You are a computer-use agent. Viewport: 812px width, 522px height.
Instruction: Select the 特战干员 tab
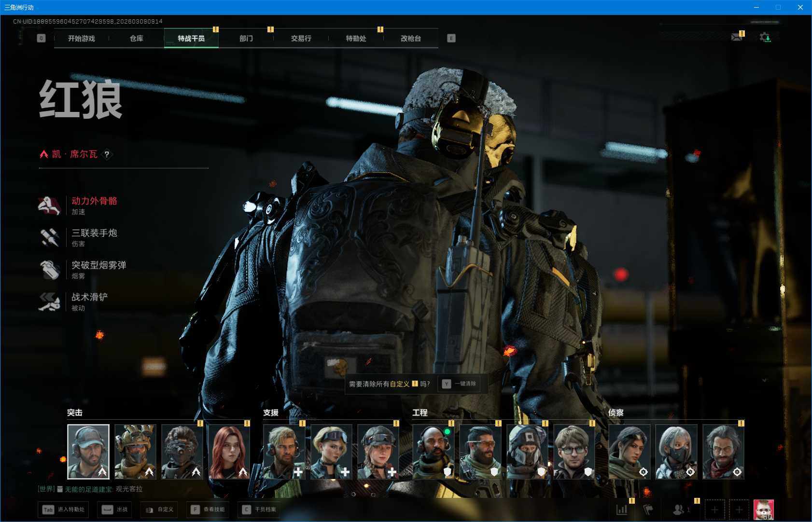coord(191,39)
